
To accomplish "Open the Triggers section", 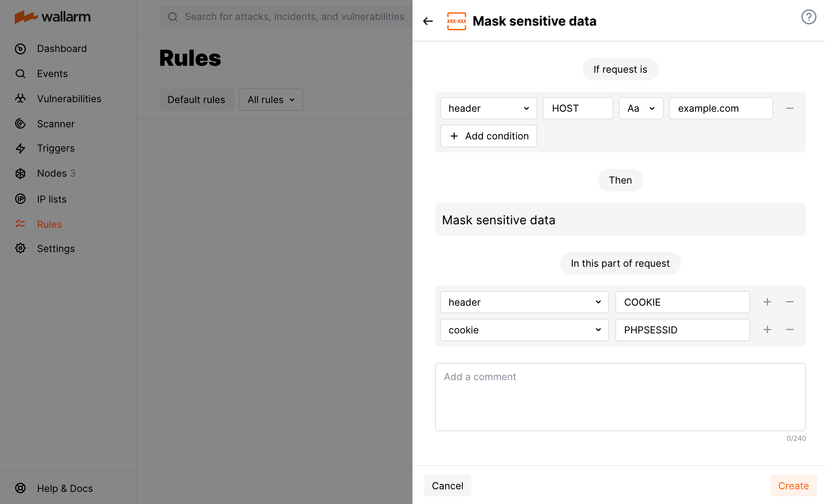I will [55, 148].
